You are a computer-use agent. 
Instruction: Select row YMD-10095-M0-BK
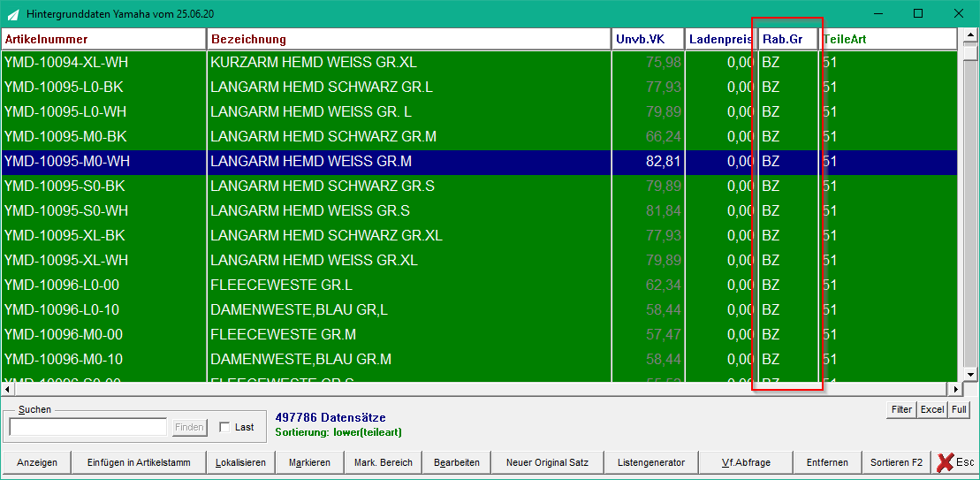click(x=479, y=137)
